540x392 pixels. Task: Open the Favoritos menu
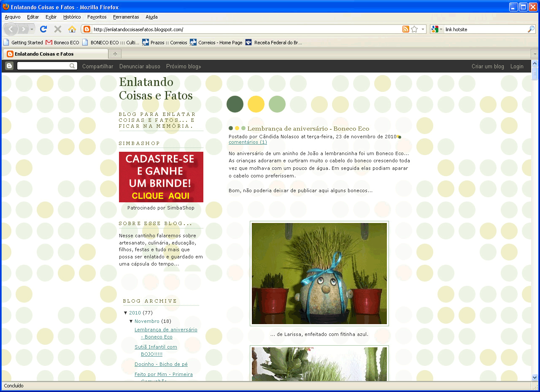pyautogui.click(x=97, y=17)
